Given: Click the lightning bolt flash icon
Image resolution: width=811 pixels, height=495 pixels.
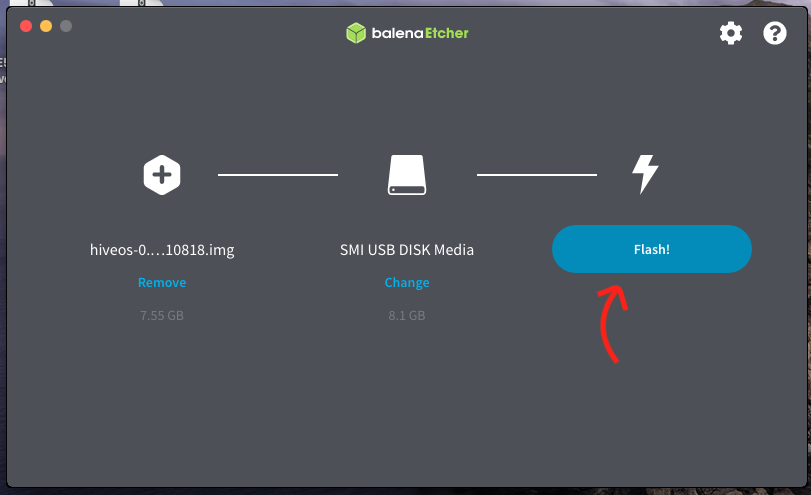Looking at the screenshot, I should click(x=645, y=174).
